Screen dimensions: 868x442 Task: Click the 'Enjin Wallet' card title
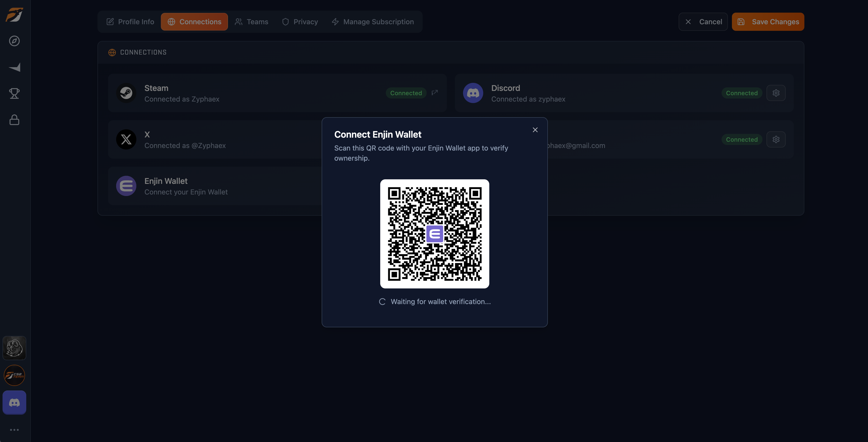pyautogui.click(x=166, y=181)
